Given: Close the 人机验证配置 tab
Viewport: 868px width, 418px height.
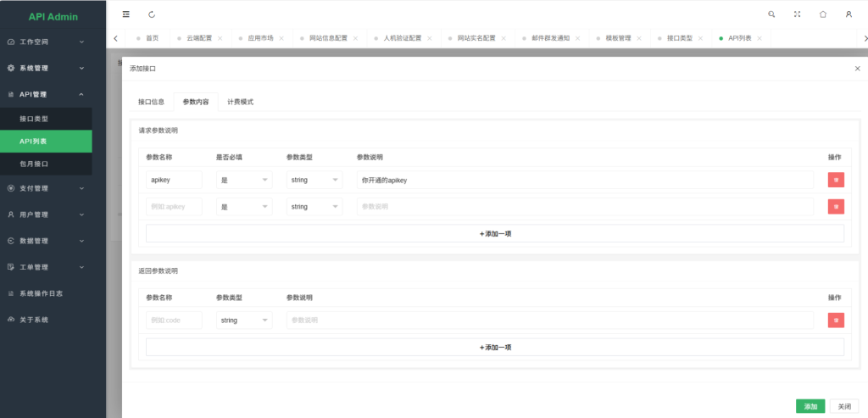Looking at the screenshot, I should (x=430, y=38).
